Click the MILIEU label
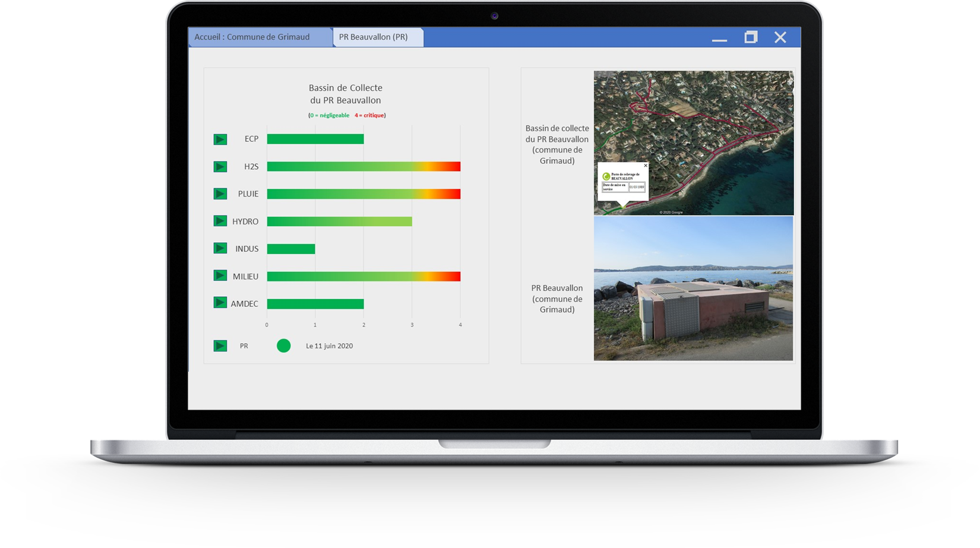Viewport: 980px width, 548px height. click(245, 276)
